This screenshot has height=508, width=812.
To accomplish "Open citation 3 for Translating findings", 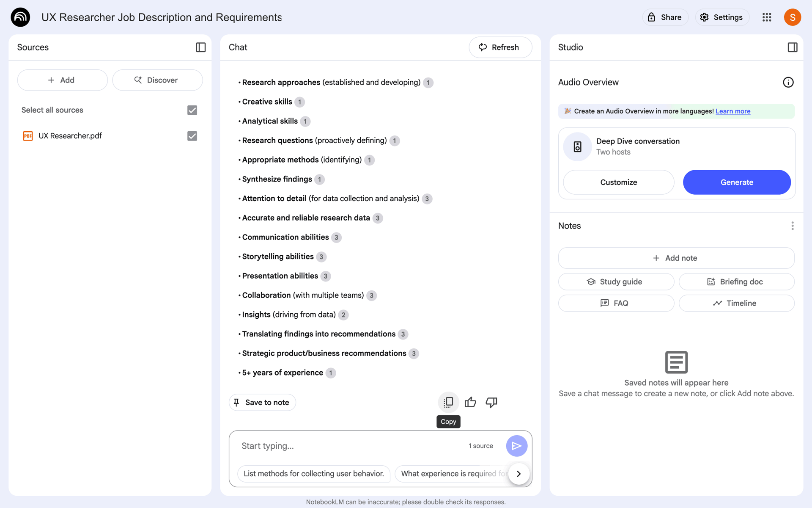I will coord(403,334).
